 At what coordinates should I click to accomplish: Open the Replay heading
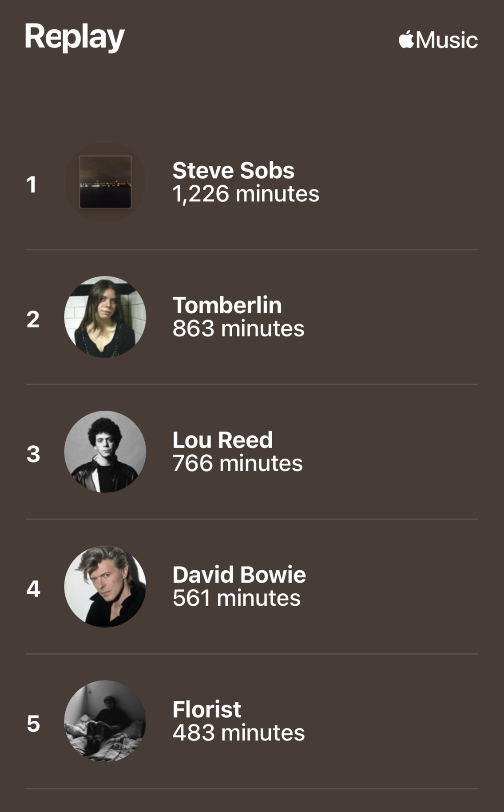(75, 37)
